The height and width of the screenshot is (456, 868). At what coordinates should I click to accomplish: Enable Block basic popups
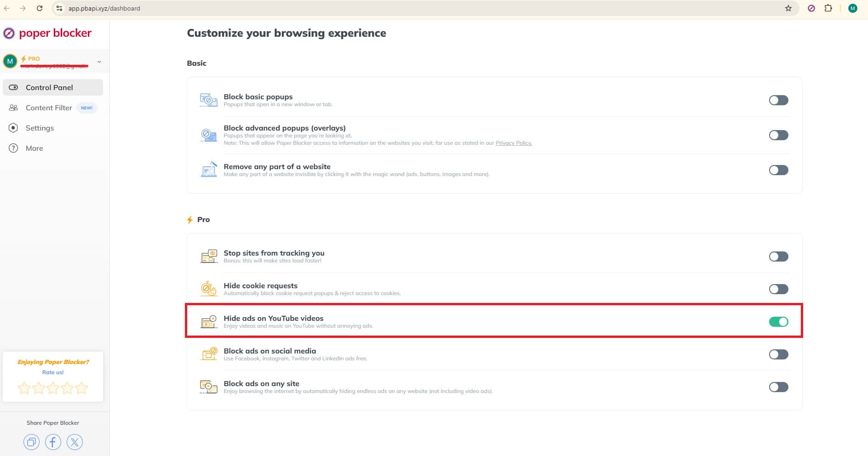[778, 100]
